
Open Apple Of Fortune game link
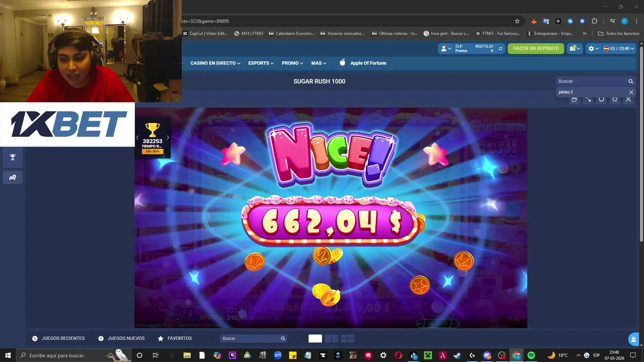(363, 63)
